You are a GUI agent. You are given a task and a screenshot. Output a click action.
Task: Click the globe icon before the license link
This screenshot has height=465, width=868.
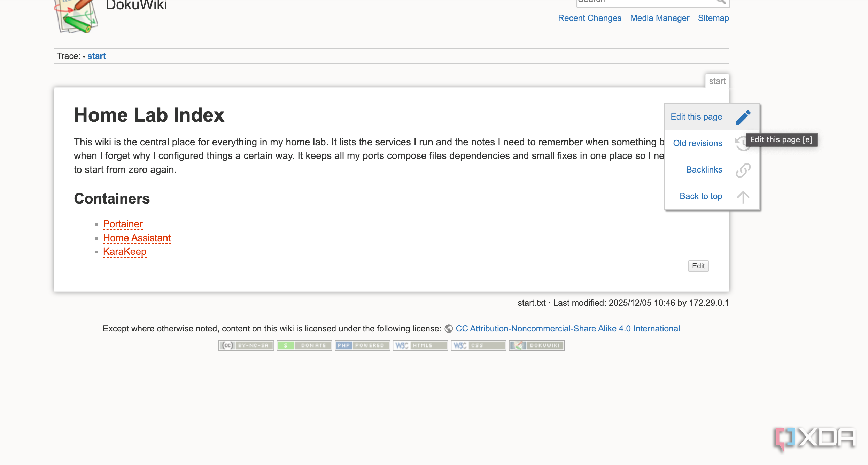[449, 329]
